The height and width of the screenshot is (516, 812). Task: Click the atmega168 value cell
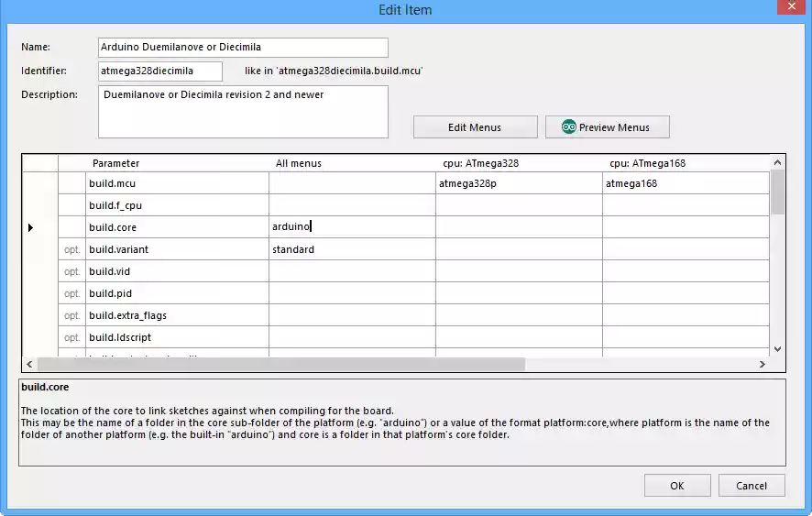point(686,183)
